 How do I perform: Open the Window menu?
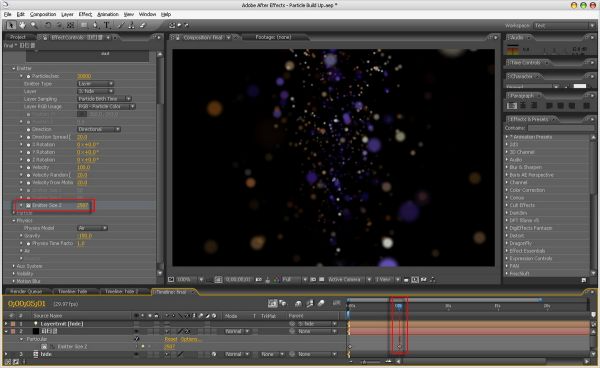(x=147, y=14)
